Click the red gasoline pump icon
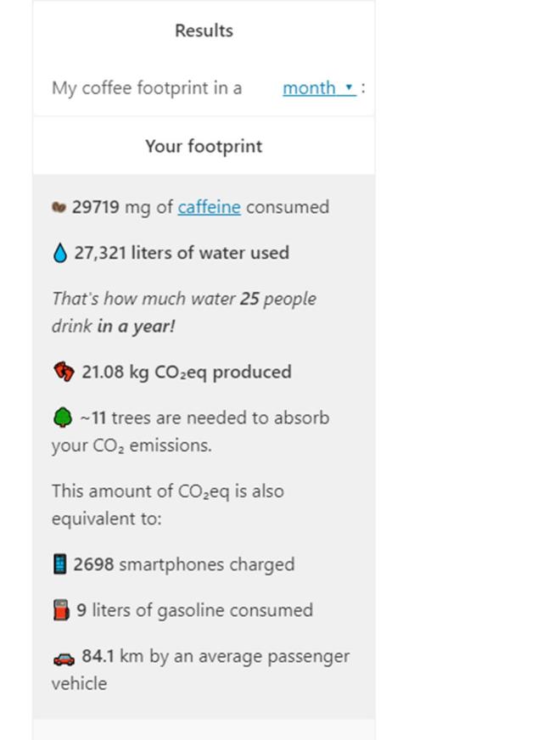The image size is (560, 740). point(60,610)
